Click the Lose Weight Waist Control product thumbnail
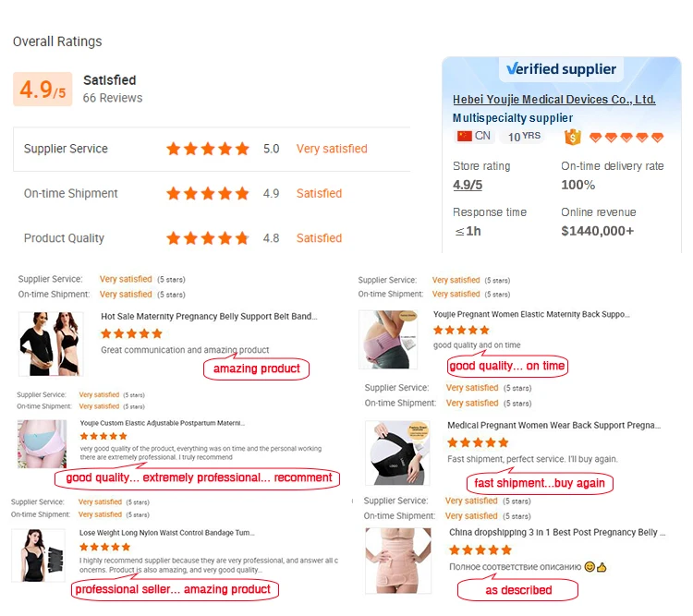 [x=39, y=556]
